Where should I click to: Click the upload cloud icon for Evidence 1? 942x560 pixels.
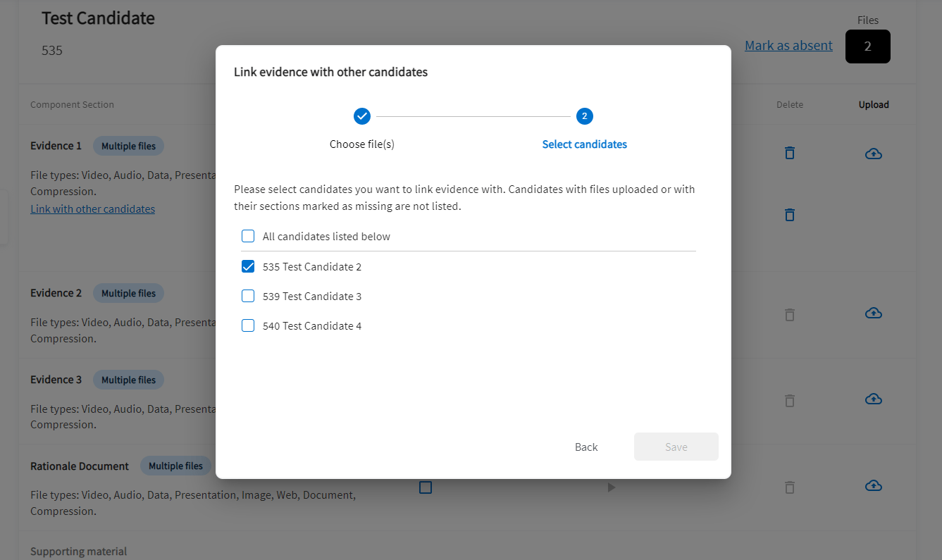click(873, 154)
